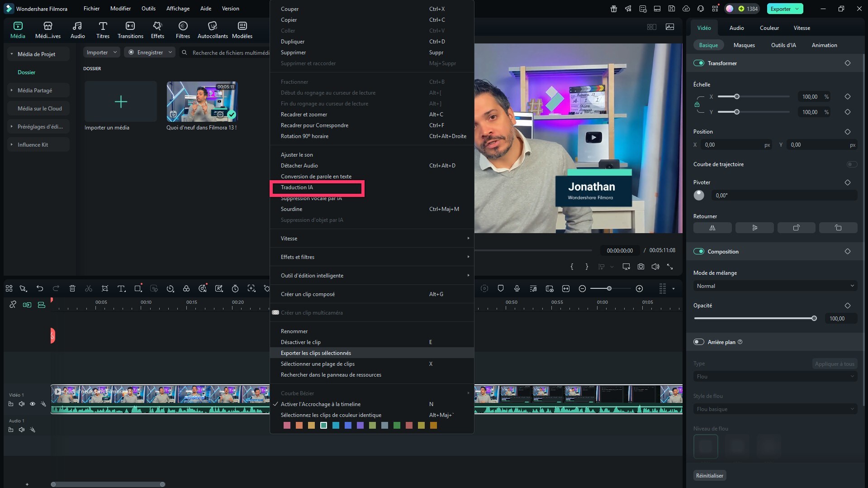This screenshot has width=868, height=488.
Task: Click the microphone voiceover icon
Action: 517,288
